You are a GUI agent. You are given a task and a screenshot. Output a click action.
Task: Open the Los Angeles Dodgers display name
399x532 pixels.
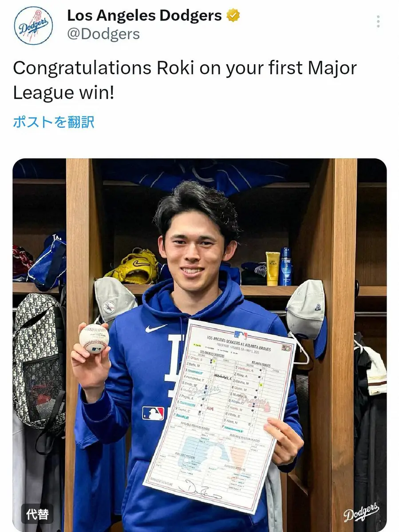click(144, 16)
